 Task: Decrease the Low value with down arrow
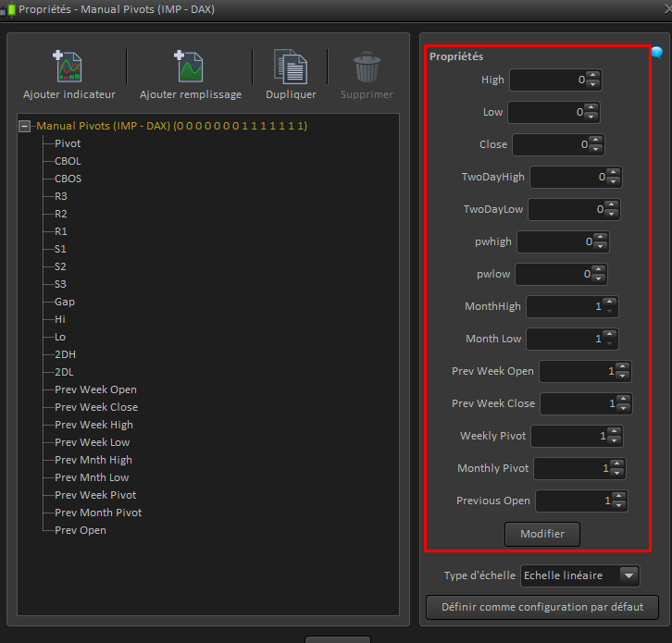(591, 117)
